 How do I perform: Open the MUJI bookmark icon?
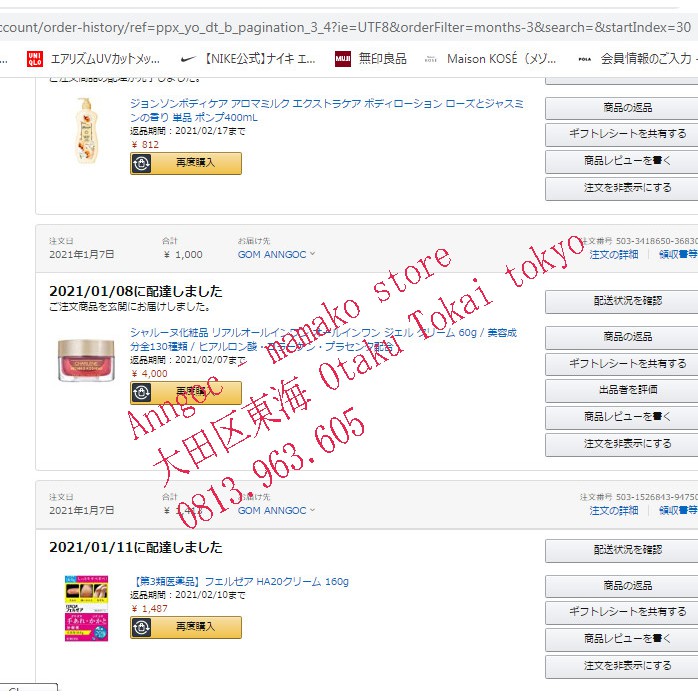point(343,58)
